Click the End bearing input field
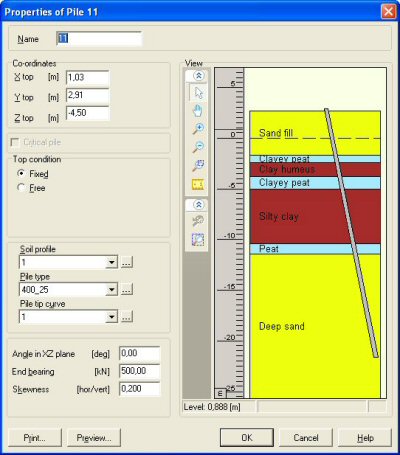The height and width of the screenshot is (455, 400). (140, 371)
